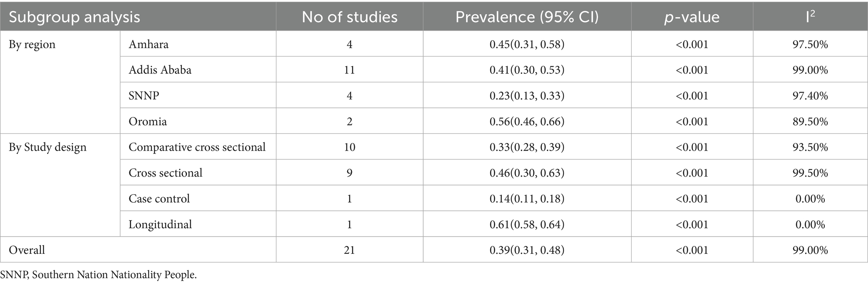868x284 pixels.
Task: Click the Longitudinal row label
Action: click(x=160, y=224)
